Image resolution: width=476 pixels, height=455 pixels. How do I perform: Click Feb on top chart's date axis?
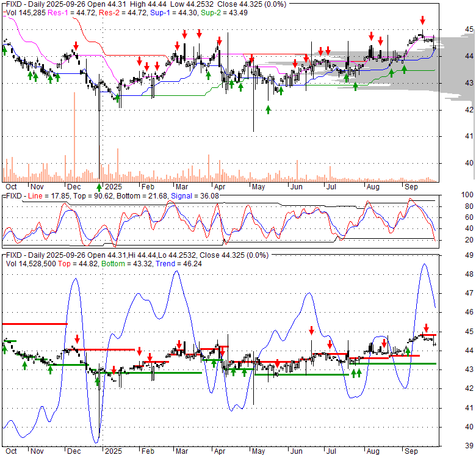[x=148, y=187]
